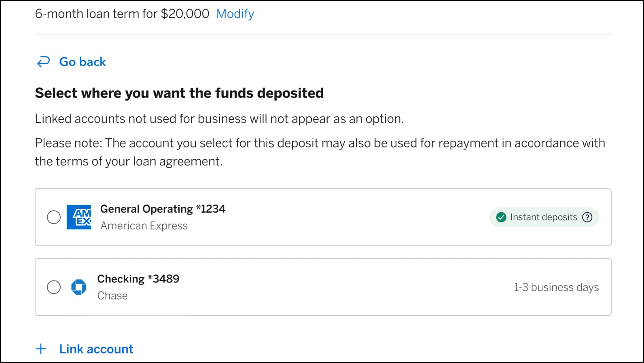Click the repayment note starting "Please note"
The height and width of the screenshot is (363, 644).
coord(320,152)
